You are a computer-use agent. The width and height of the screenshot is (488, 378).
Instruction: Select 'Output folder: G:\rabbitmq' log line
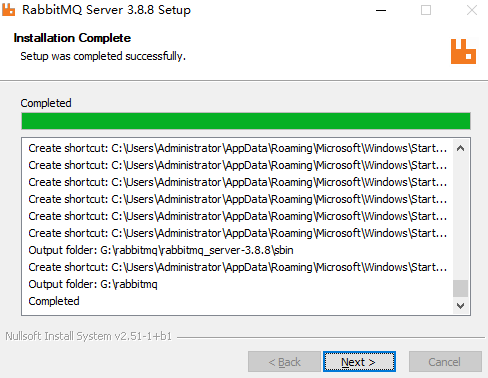click(93, 284)
